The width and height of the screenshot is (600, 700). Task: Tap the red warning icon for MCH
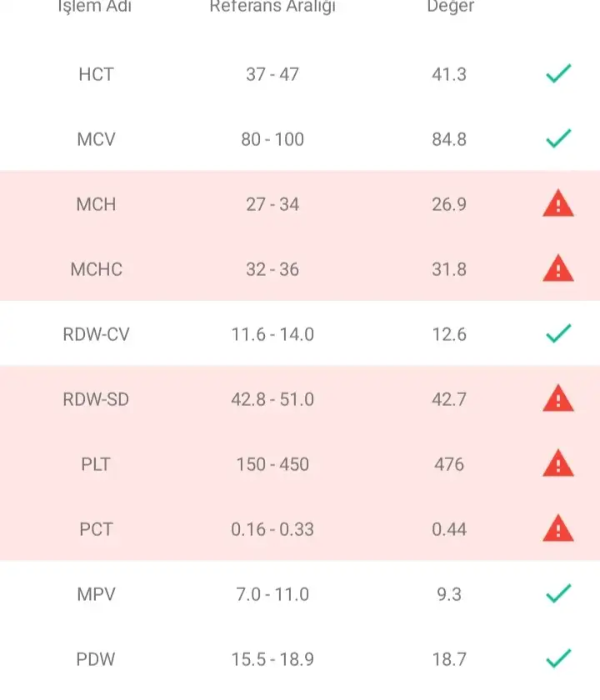pos(558,203)
